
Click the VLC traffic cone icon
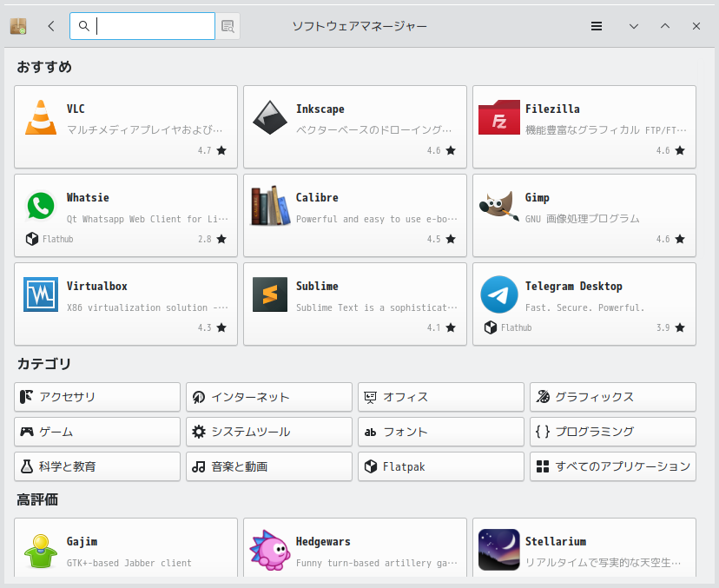point(41,117)
